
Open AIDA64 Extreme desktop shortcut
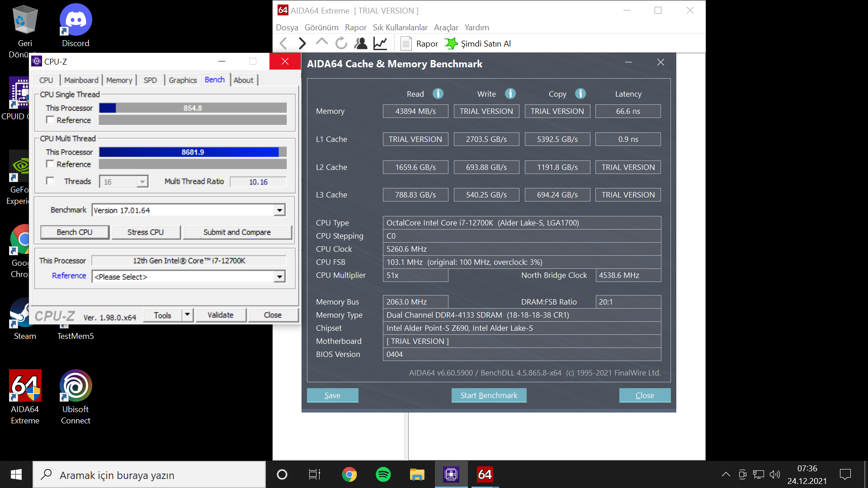(x=25, y=397)
